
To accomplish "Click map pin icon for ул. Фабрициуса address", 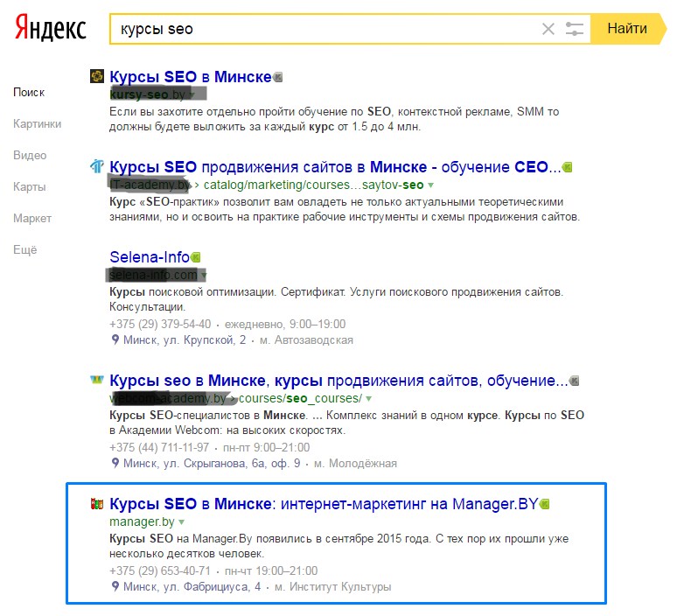I will coord(115,586).
